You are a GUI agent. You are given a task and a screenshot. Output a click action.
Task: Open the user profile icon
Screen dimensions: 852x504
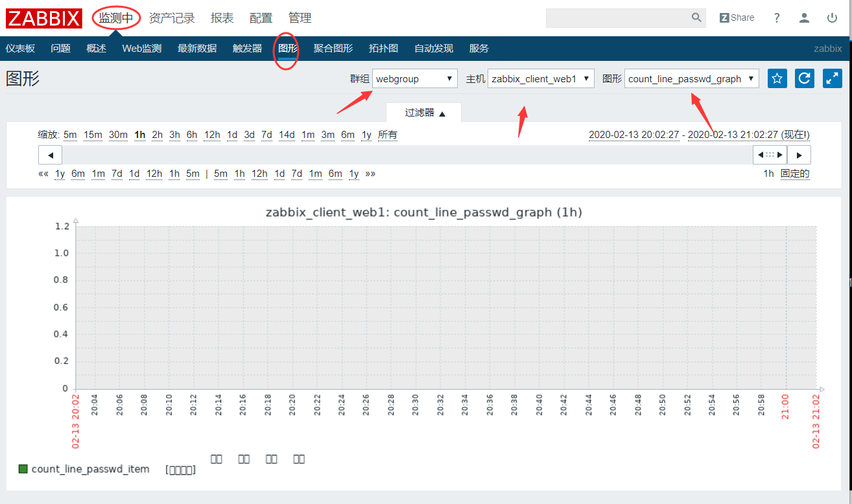804,18
